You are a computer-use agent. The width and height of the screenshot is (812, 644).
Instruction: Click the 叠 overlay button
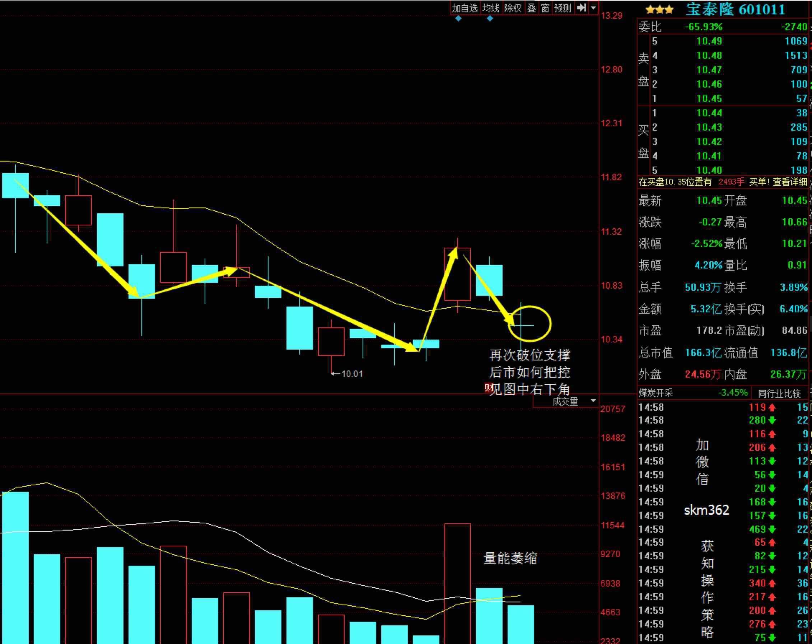(531, 8)
